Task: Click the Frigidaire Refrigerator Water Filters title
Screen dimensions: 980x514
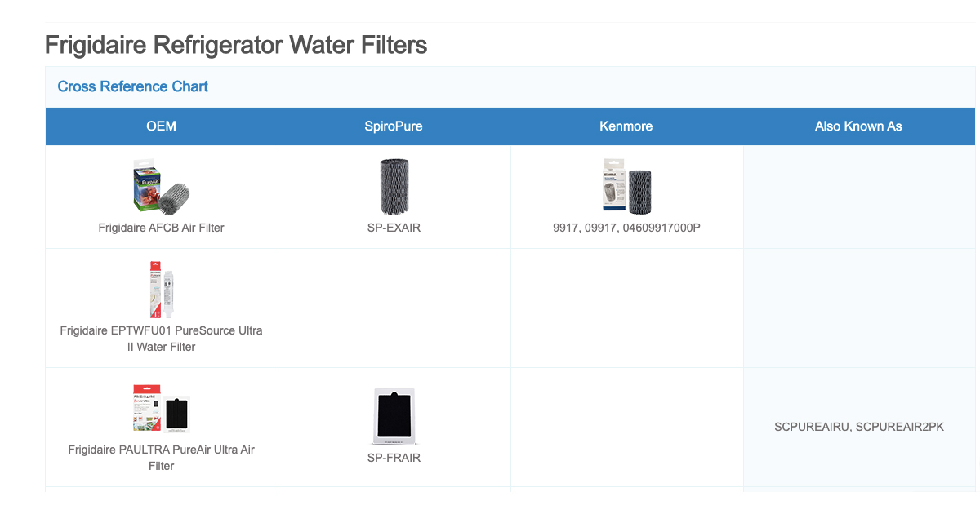Action: pos(236,44)
